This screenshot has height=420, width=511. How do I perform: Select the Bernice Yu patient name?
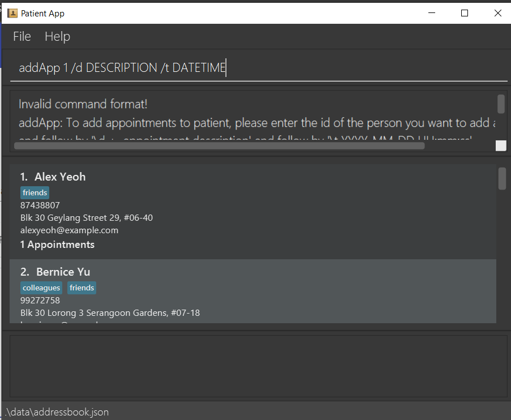(x=63, y=272)
